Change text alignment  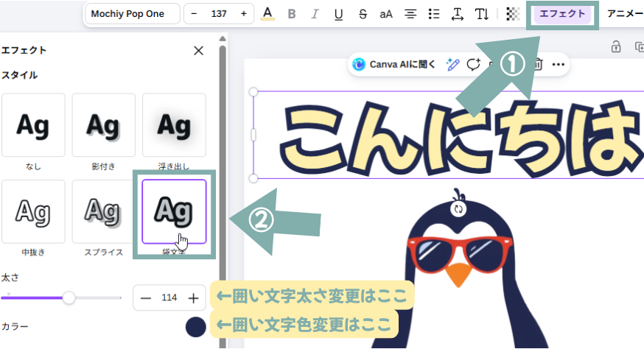[x=410, y=14]
